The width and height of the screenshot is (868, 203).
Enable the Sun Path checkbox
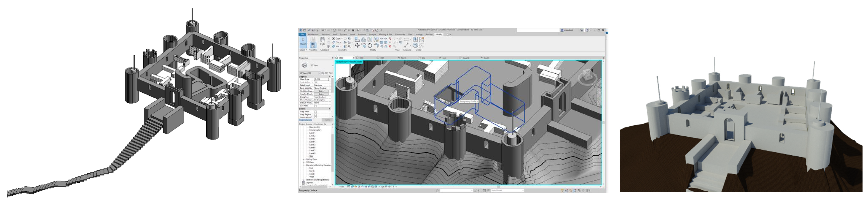316,106
